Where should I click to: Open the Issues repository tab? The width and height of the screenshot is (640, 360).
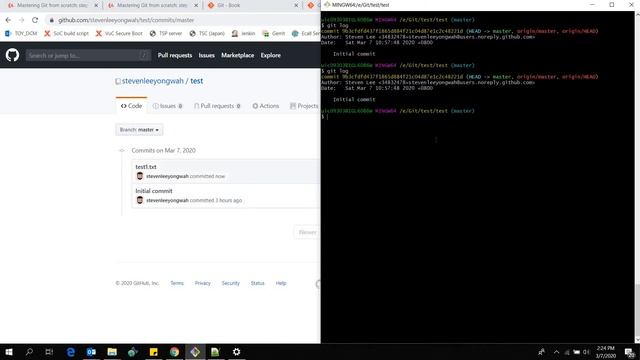tap(167, 106)
